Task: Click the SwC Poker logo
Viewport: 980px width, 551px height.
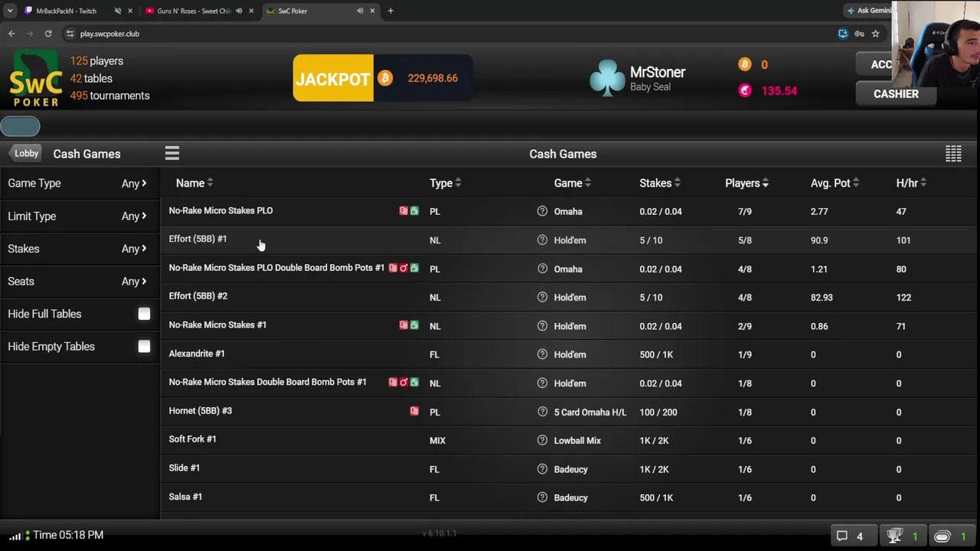Action: click(x=35, y=79)
